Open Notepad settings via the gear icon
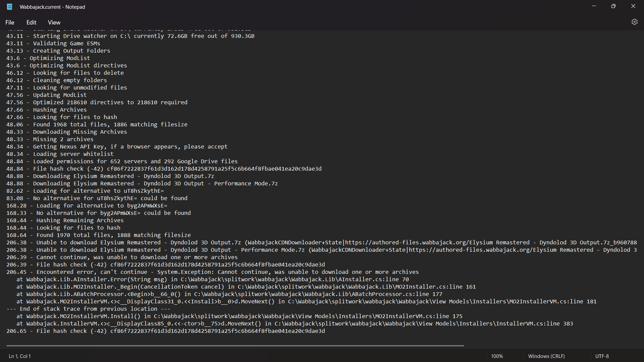 click(635, 22)
